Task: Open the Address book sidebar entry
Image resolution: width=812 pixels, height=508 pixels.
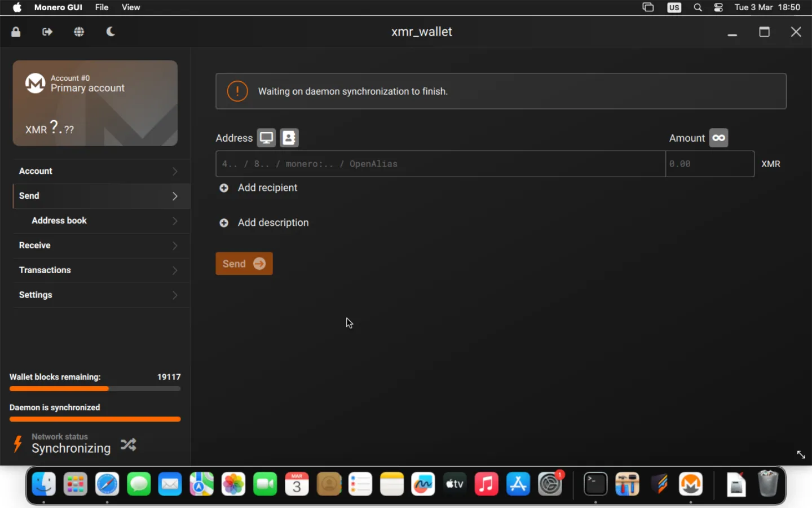Action: click(101, 221)
